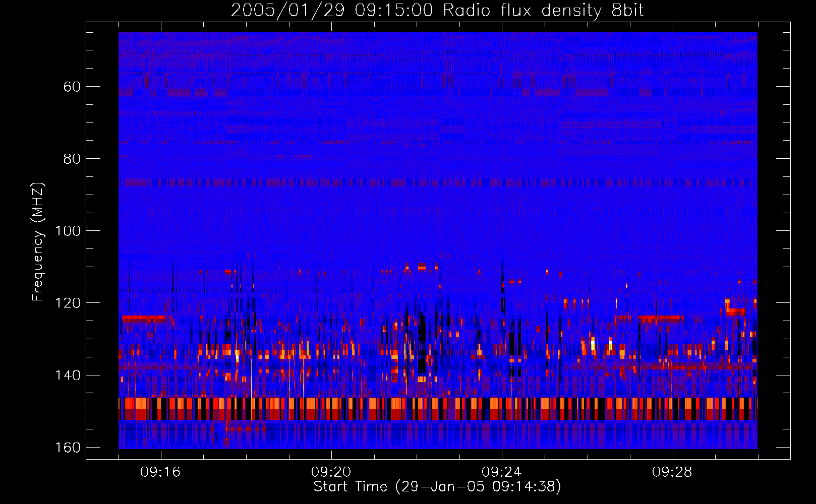Click the plot title "2005/01/29 09:15:00 Radio flux density 8bit"
The width and height of the screenshot is (816, 504).
pyautogui.click(x=437, y=11)
